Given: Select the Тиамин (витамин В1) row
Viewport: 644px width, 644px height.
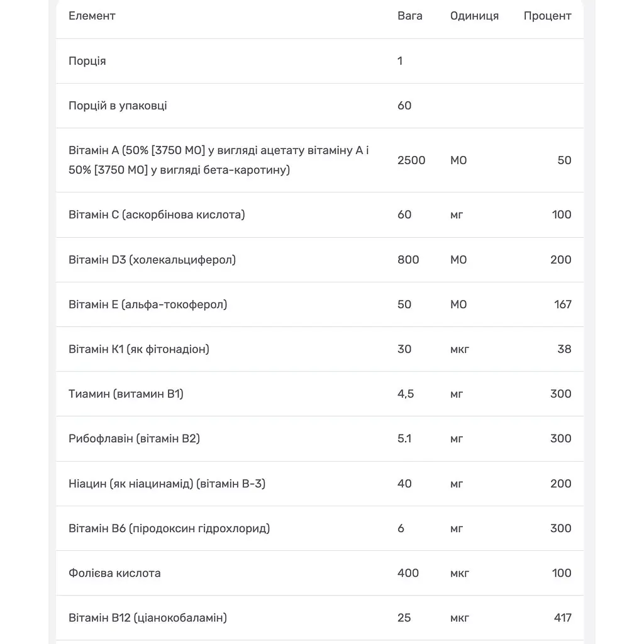Looking at the screenshot, I should [x=319, y=394].
